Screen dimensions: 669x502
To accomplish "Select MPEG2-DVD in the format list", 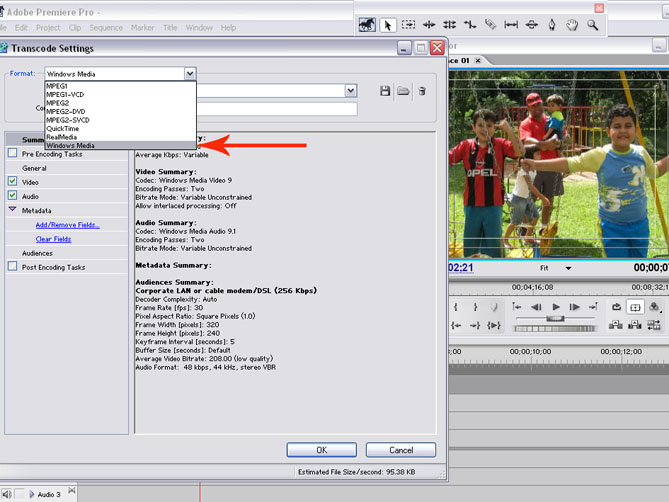I will point(68,111).
